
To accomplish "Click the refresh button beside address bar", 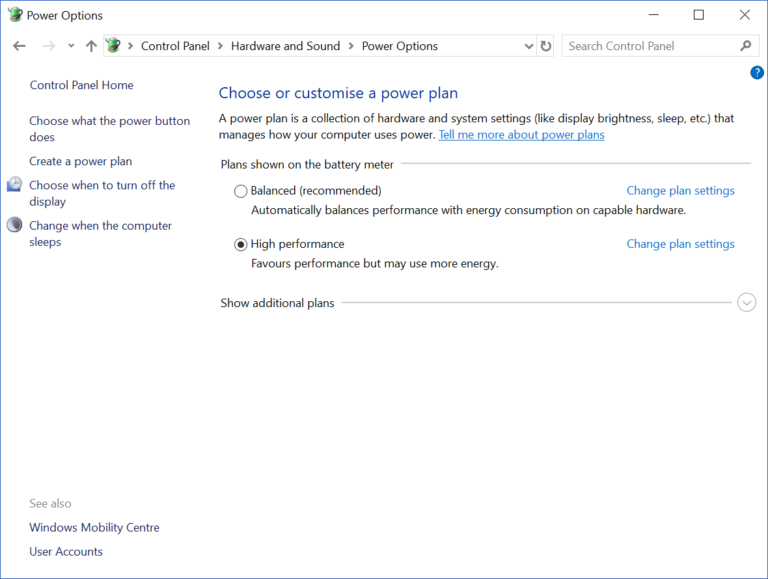I will (x=545, y=46).
